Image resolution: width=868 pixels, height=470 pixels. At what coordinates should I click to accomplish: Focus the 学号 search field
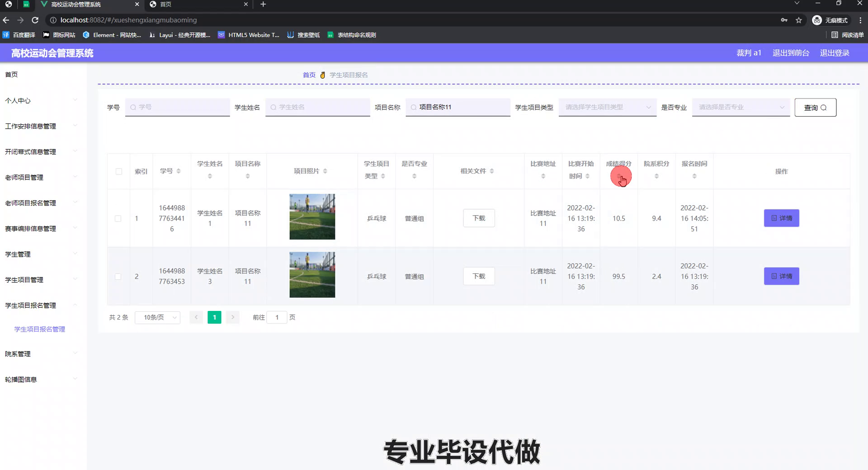tap(177, 107)
